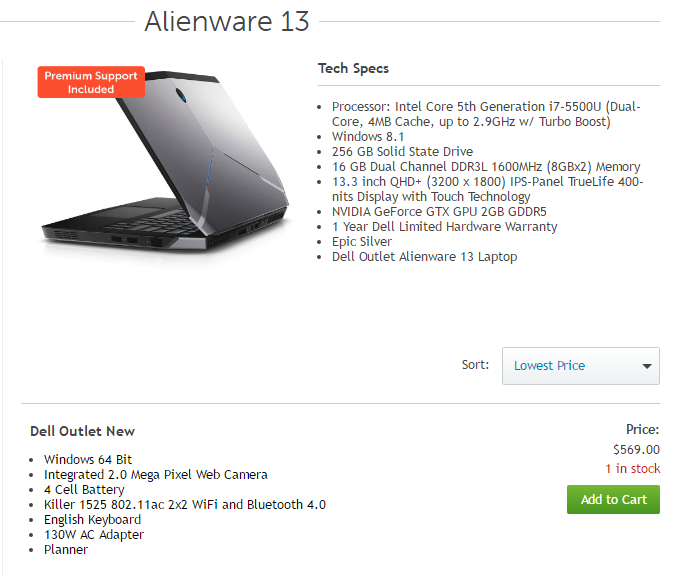Click the Premium Support Included badge
677x576 pixels.
[91, 82]
